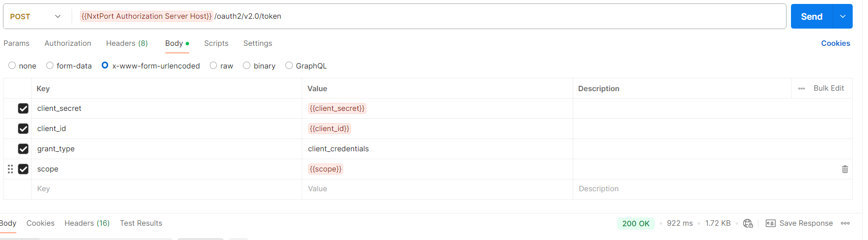868x240 pixels.
Task: Select the raw body type option
Action: [213, 66]
